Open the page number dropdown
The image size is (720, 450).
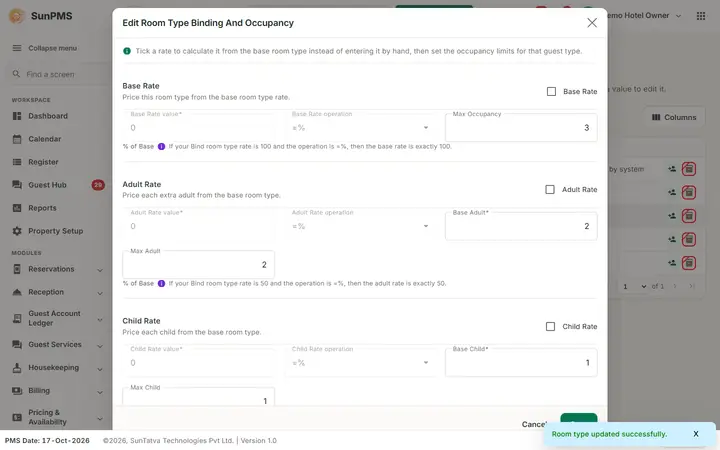point(634,286)
